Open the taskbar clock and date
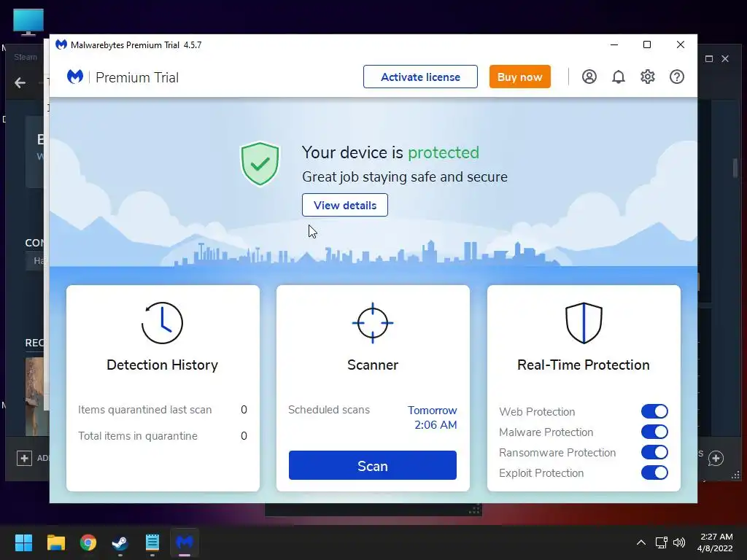Screen dimensions: 747x560 [x=715, y=542]
